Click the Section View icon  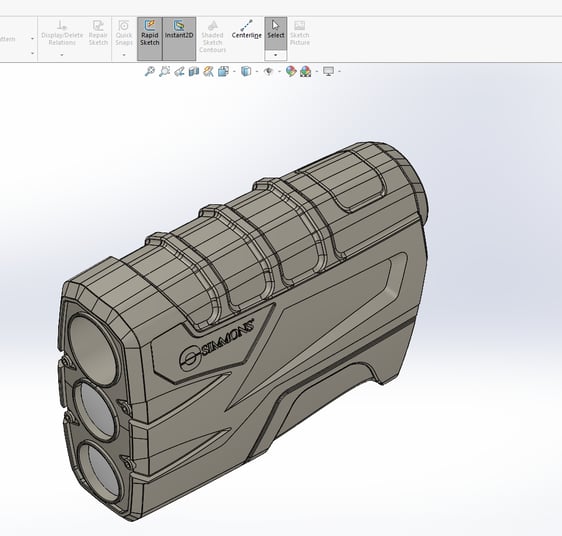(194, 71)
